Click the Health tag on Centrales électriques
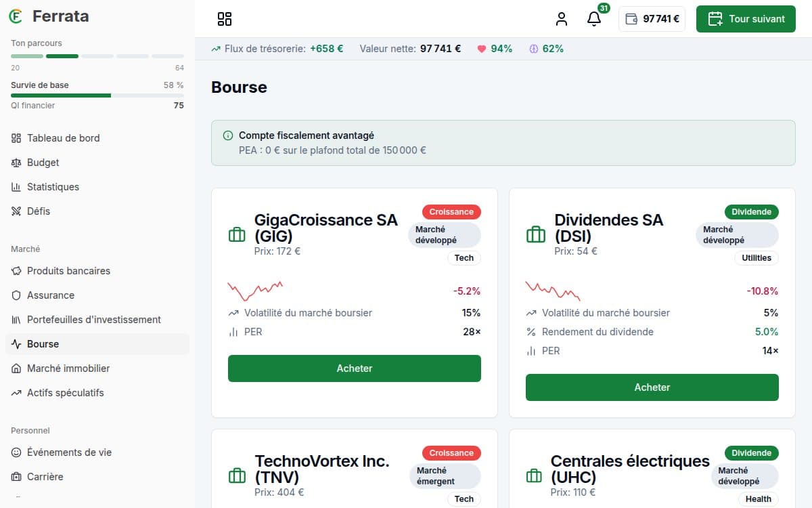This screenshot has width=812, height=508. 759,499
